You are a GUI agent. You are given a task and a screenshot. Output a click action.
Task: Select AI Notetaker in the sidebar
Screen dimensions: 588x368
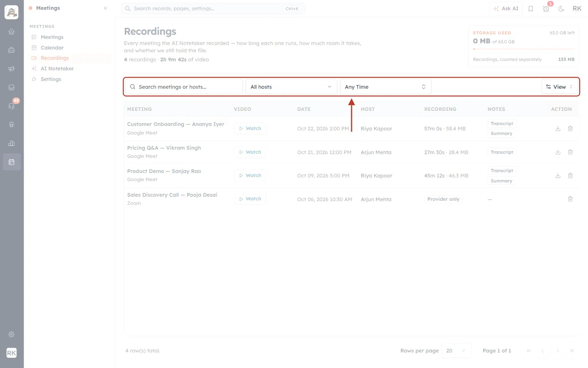click(57, 69)
